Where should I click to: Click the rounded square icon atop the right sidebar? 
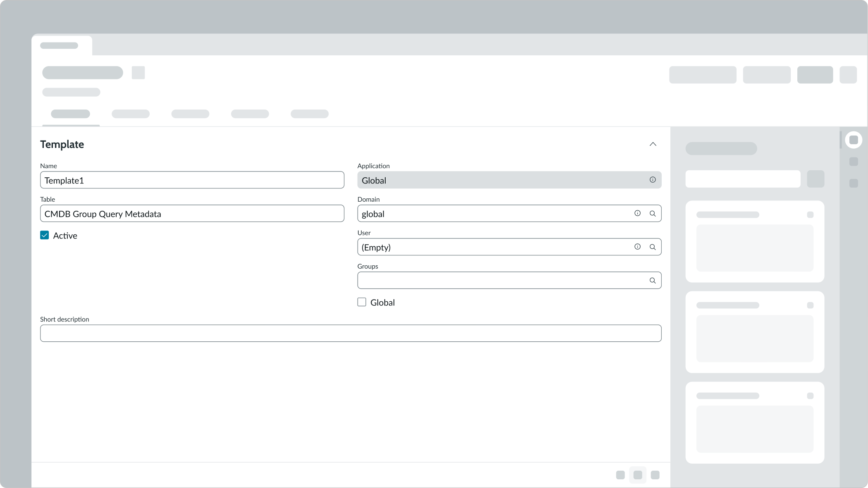[854, 140]
